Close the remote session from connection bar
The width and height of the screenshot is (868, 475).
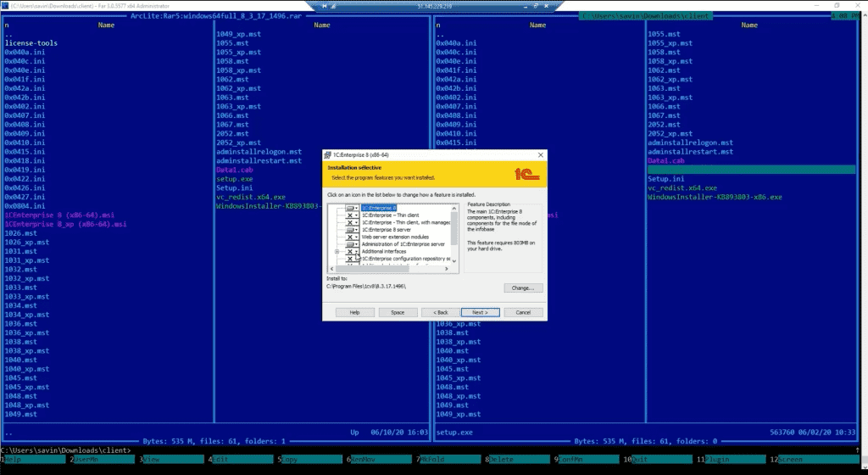(x=546, y=6)
